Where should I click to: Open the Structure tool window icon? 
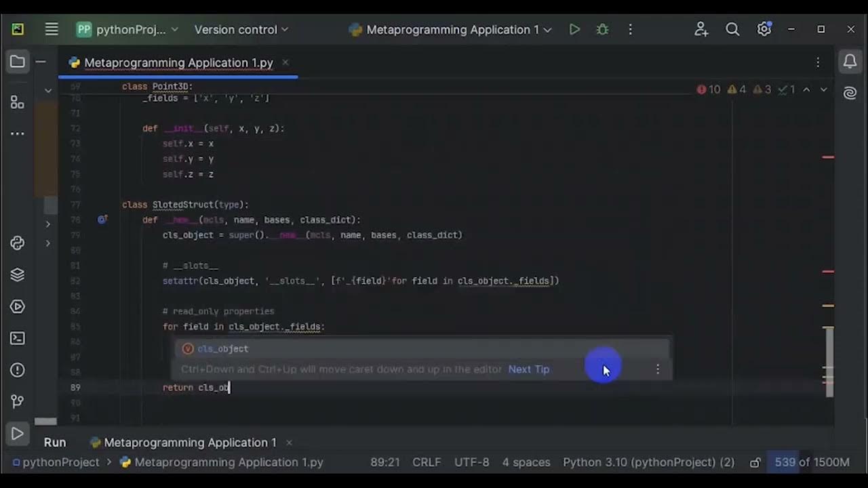[18, 102]
